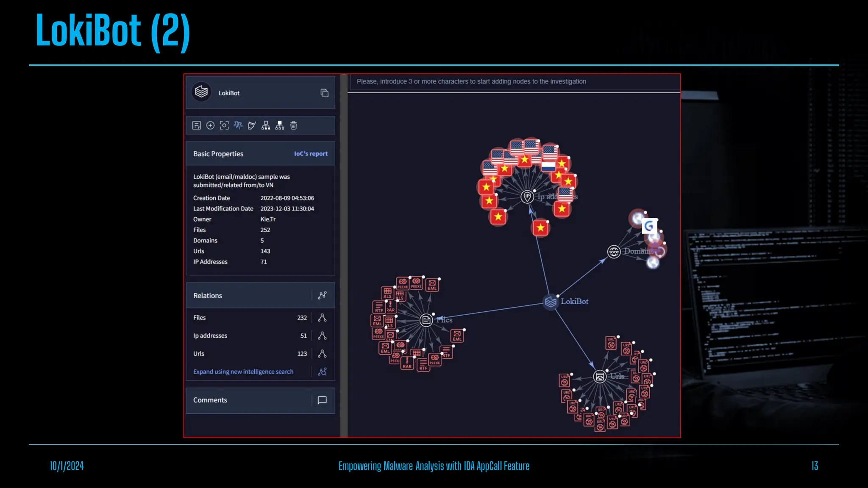Click the intelligence search expand icon
Image resolution: width=868 pixels, height=488 pixels.
tap(322, 372)
